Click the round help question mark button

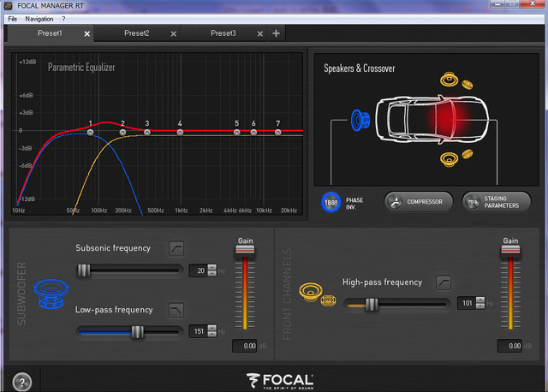click(x=22, y=383)
